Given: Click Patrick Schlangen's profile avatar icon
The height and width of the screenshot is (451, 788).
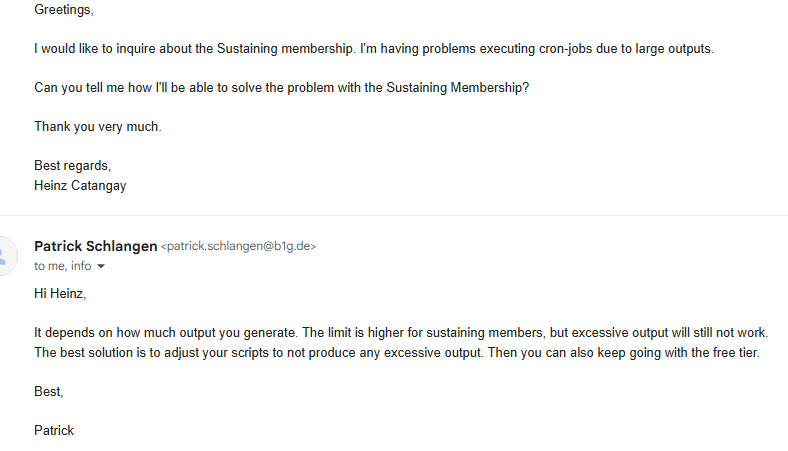Looking at the screenshot, I should tap(5, 256).
